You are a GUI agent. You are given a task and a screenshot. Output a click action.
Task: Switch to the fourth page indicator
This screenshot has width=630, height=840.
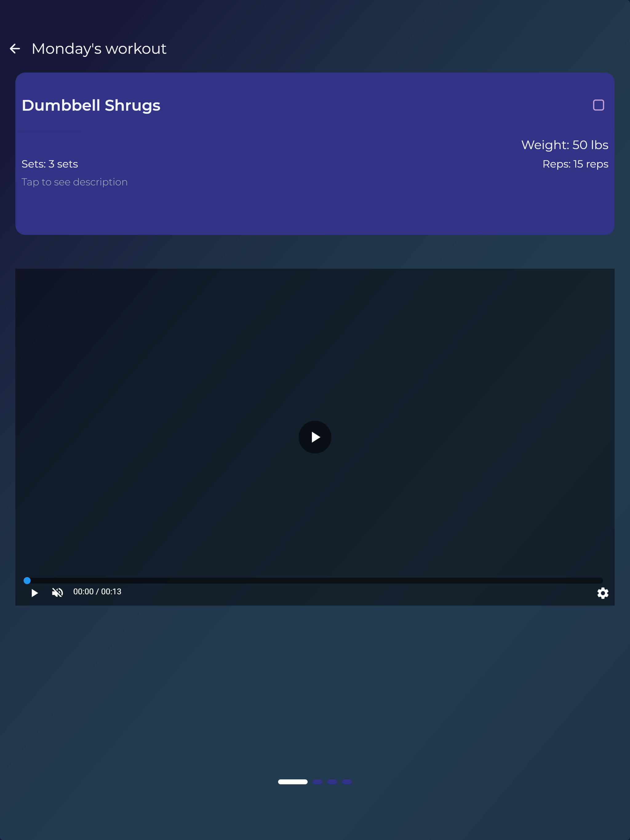pyautogui.click(x=347, y=782)
